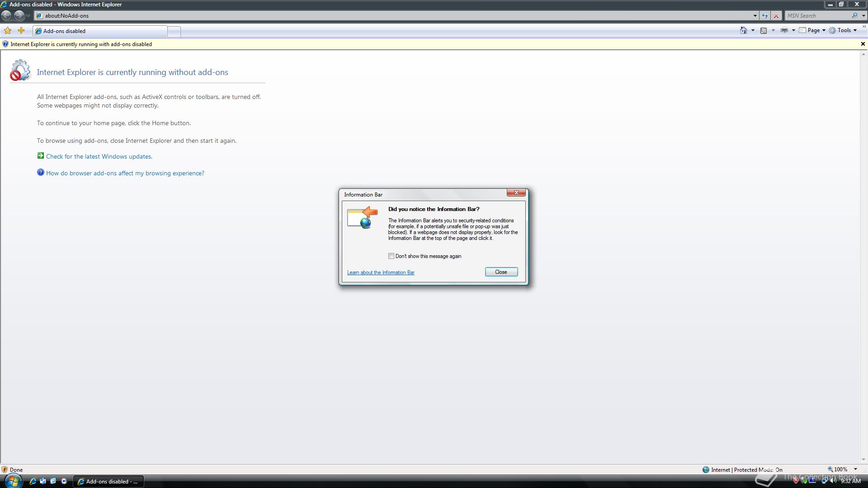Open the Tools menu
Image resolution: width=868 pixels, height=488 pixels.
[x=843, y=30]
